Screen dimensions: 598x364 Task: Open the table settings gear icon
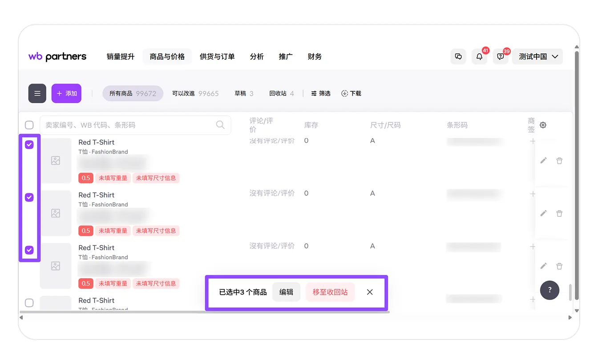[x=543, y=125]
